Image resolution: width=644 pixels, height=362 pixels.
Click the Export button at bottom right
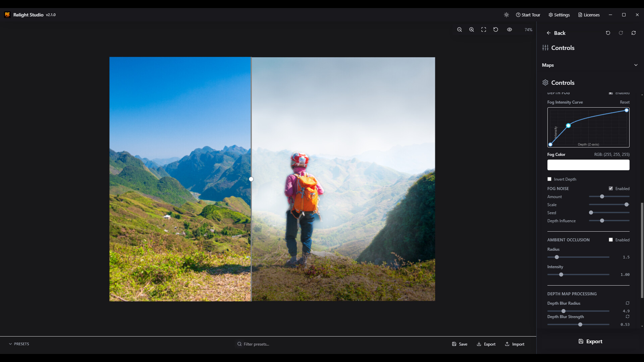click(x=591, y=341)
